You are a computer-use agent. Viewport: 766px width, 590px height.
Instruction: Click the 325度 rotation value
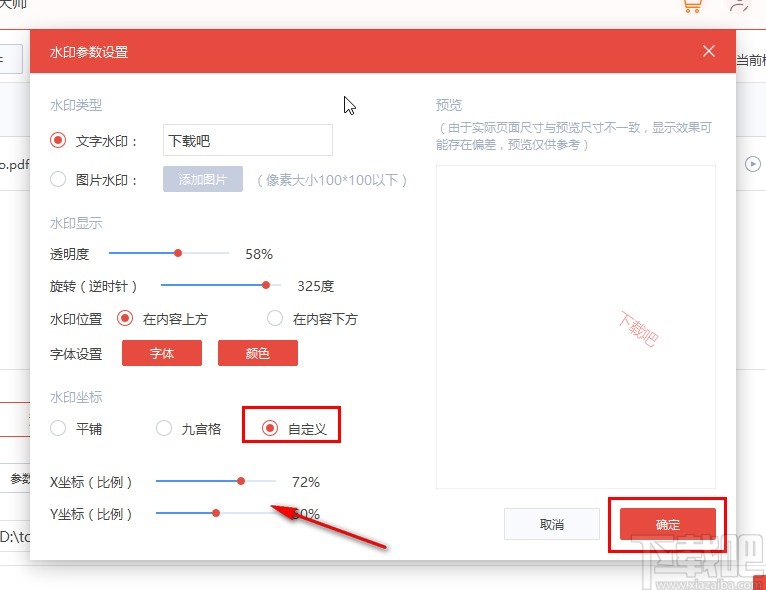(x=316, y=286)
